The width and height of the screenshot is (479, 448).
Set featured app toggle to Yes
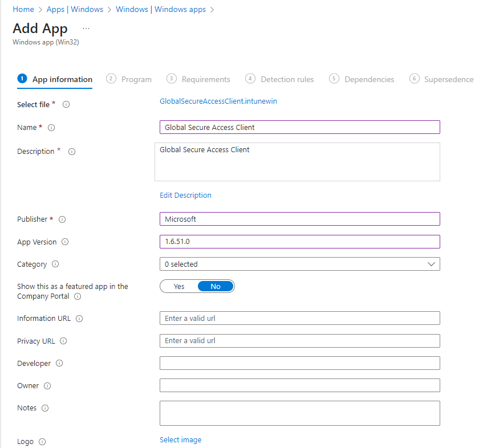pyautogui.click(x=179, y=287)
